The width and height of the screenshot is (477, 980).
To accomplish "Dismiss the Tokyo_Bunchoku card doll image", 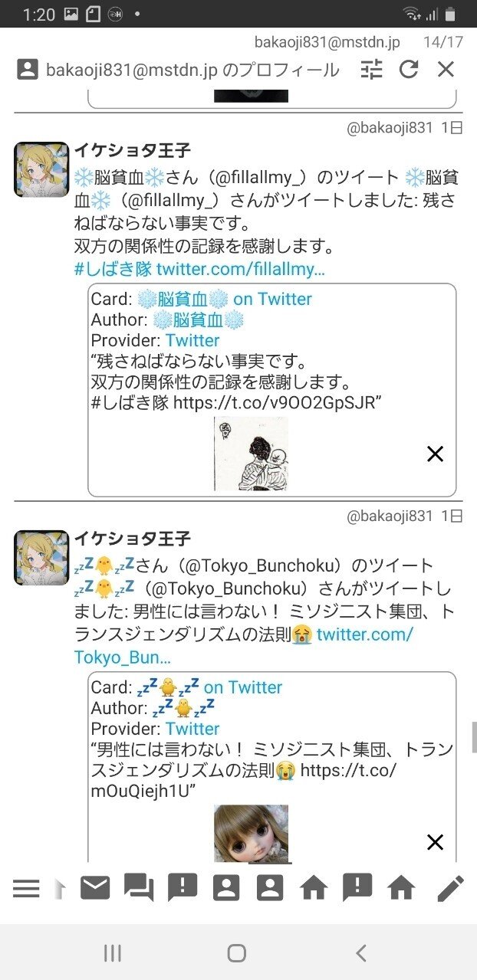I will 435,843.
